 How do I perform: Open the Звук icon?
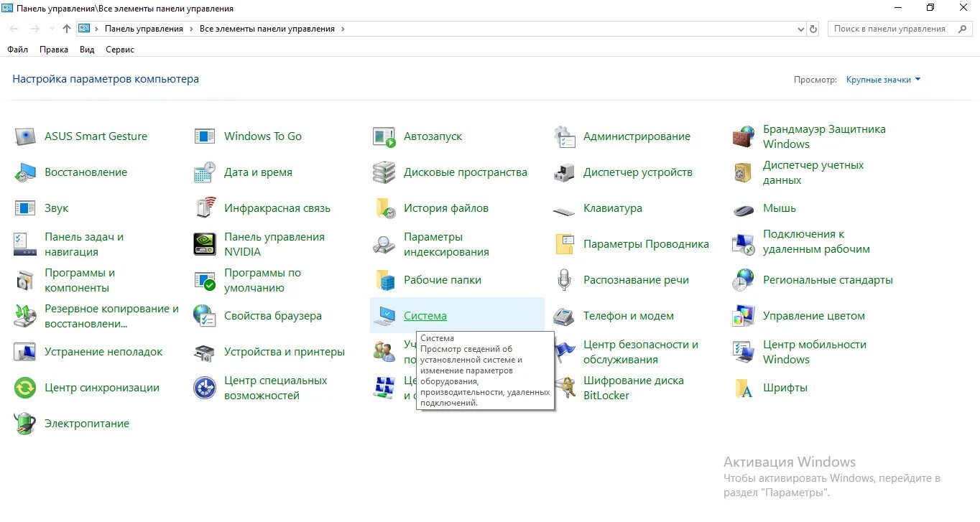coord(25,208)
